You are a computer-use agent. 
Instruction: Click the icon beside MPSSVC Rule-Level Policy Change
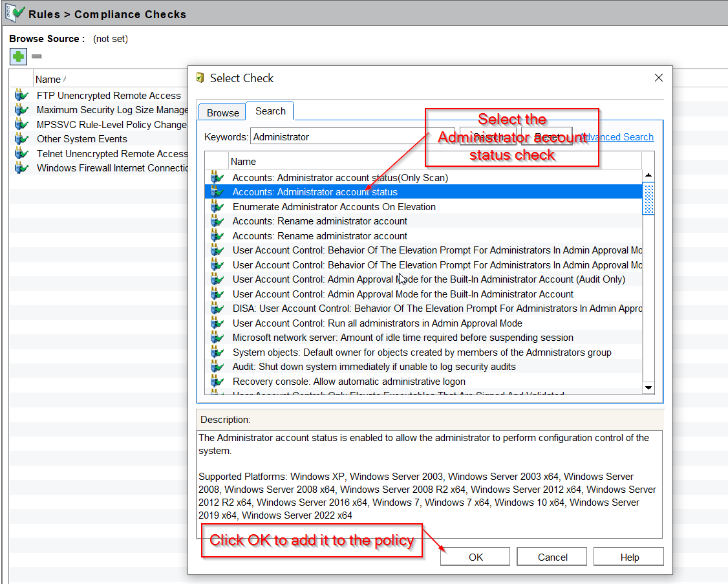click(x=21, y=125)
